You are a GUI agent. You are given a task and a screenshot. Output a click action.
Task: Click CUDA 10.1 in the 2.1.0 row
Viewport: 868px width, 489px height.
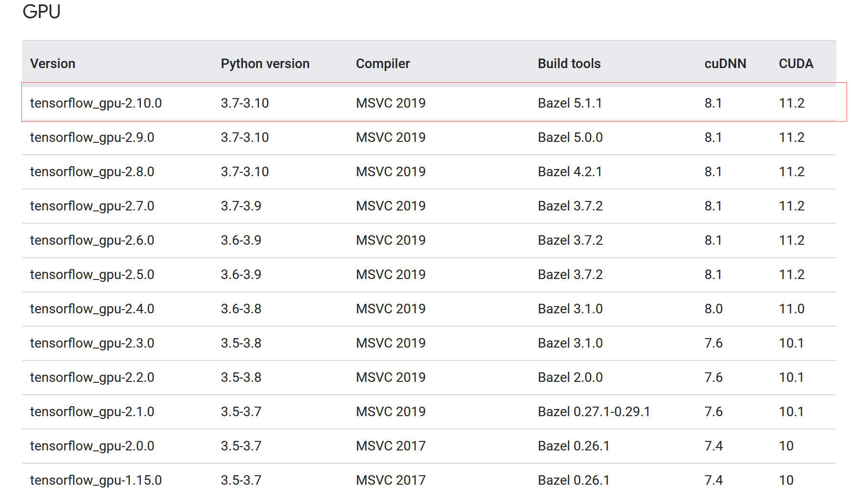[791, 411]
